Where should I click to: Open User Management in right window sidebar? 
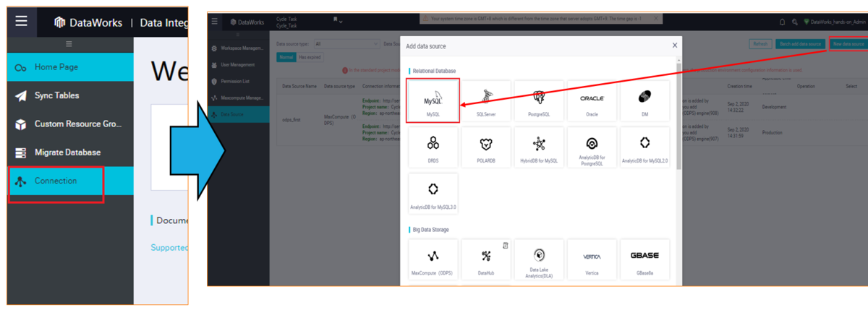239,65
